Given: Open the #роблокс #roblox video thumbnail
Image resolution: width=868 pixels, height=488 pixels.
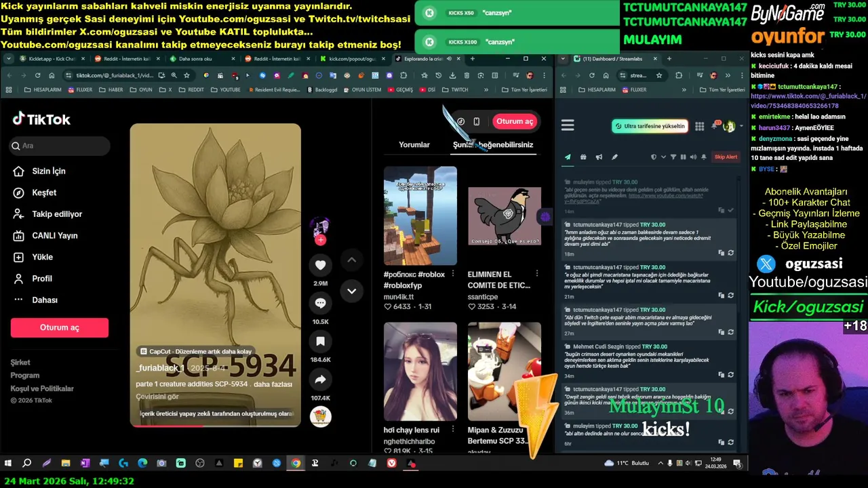Looking at the screenshot, I should coord(420,216).
